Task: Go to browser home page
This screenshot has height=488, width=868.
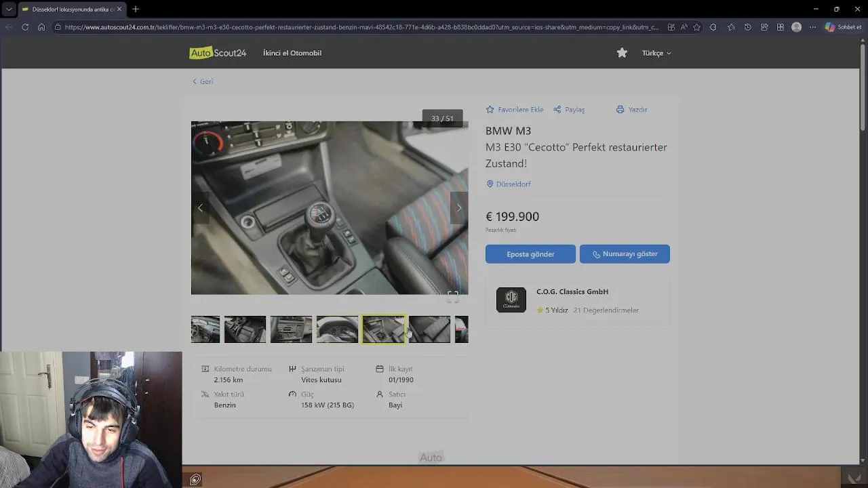Action: point(41,27)
